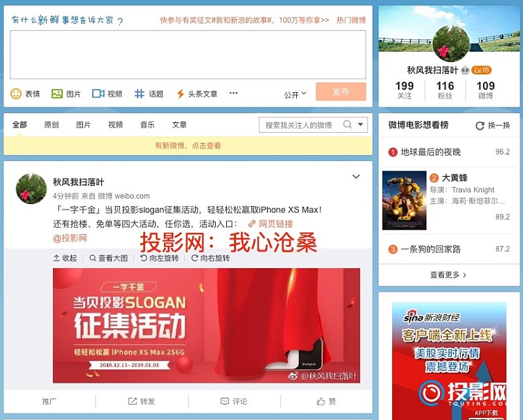
Task: Click the 4分钟前 post timestamp
Action: 66,196
